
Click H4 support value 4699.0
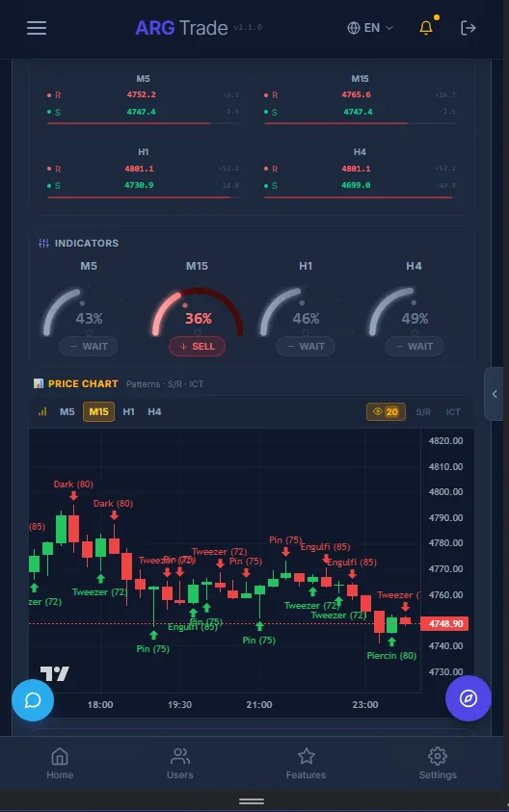coord(356,185)
